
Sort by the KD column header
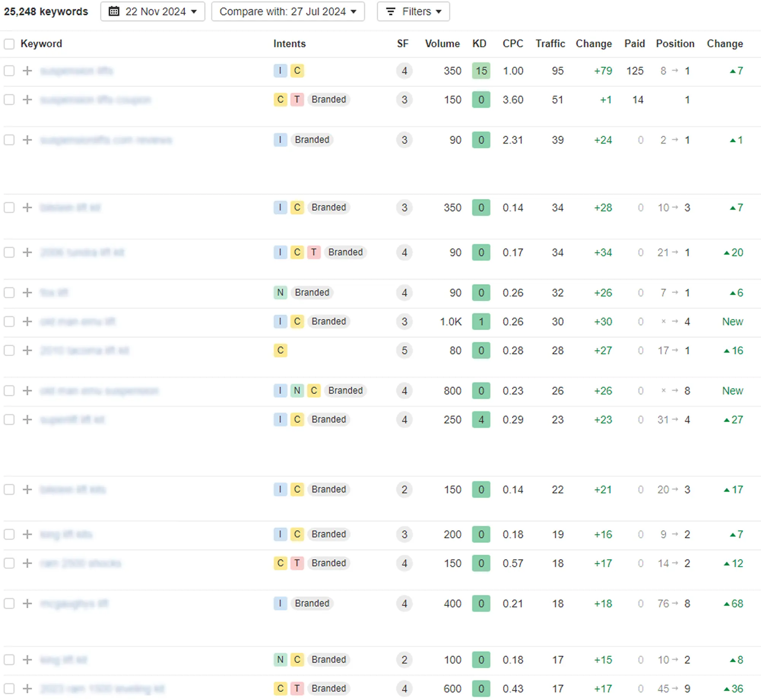coord(479,44)
